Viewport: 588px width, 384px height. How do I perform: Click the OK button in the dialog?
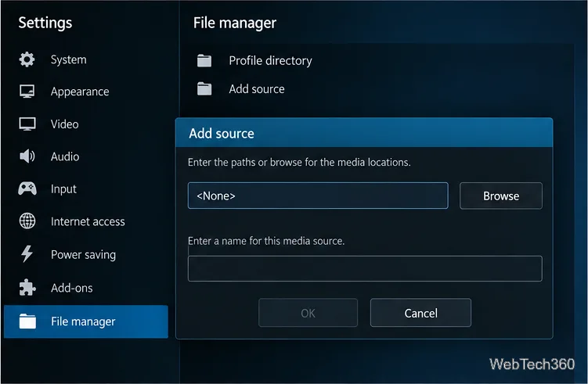[x=308, y=313]
